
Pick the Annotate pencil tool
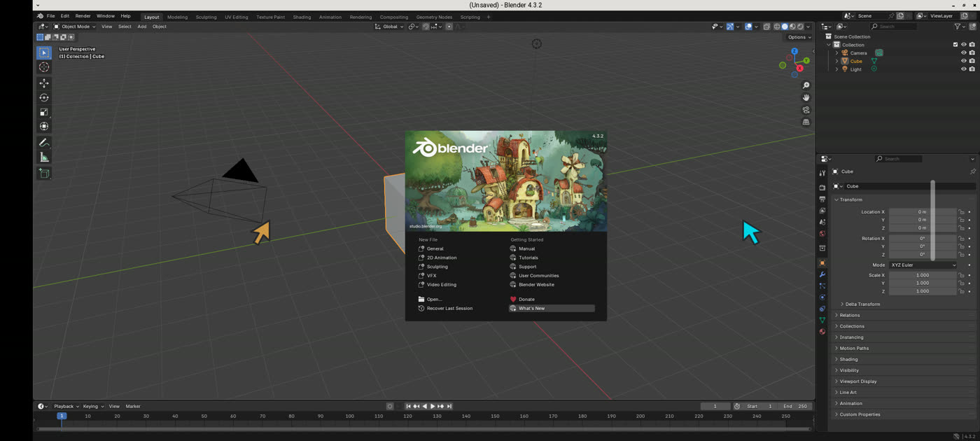pyautogui.click(x=44, y=143)
